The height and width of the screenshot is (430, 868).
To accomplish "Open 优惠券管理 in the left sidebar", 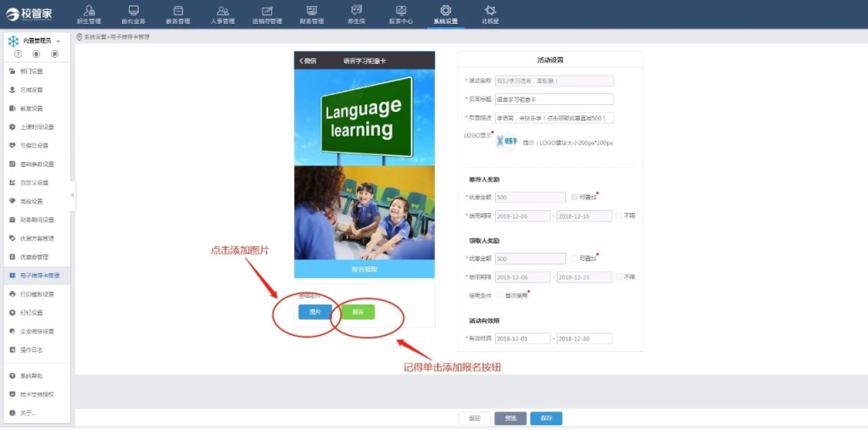I will (36, 257).
